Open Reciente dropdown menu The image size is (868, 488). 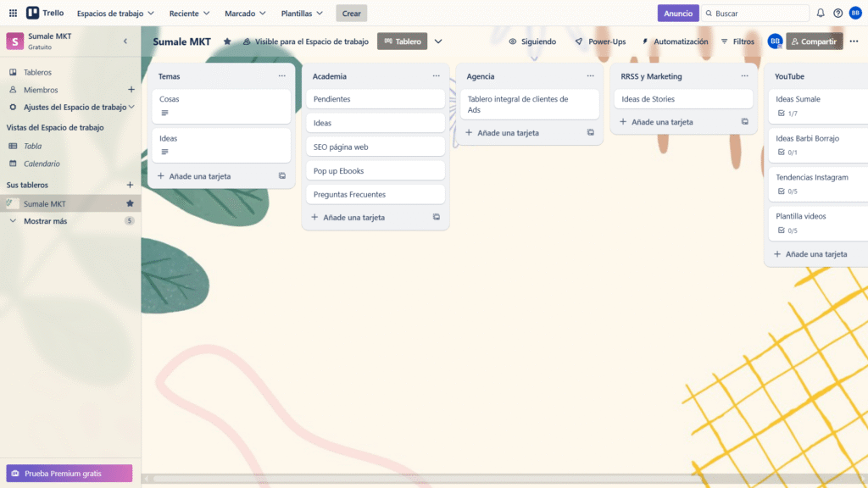189,14
